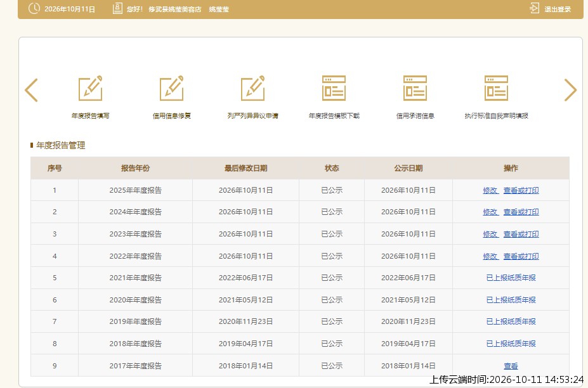Select the 列严列异异议申请 label
Viewport: 588px width, 388px height.
pyautogui.click(x=252, y=116)
